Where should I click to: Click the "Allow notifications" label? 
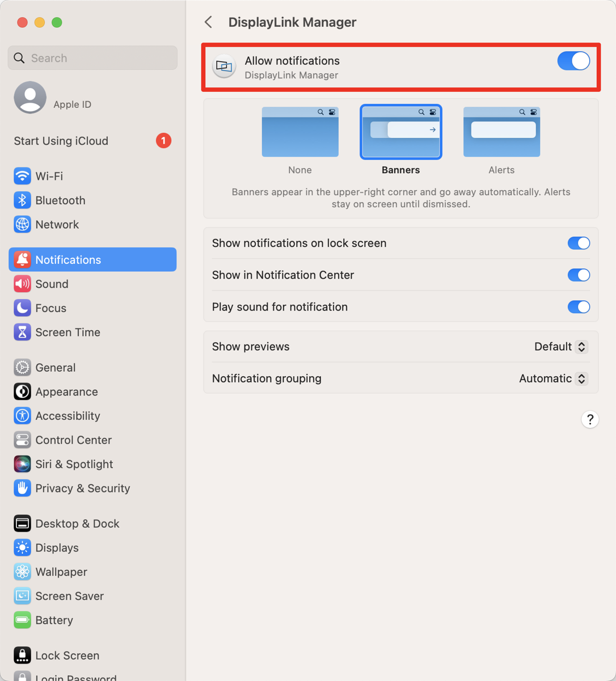[x=292, y=61]
